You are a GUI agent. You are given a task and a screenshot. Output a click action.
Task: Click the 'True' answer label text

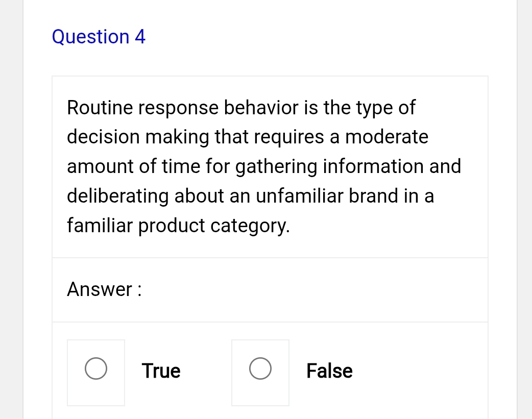click(161, 371)
